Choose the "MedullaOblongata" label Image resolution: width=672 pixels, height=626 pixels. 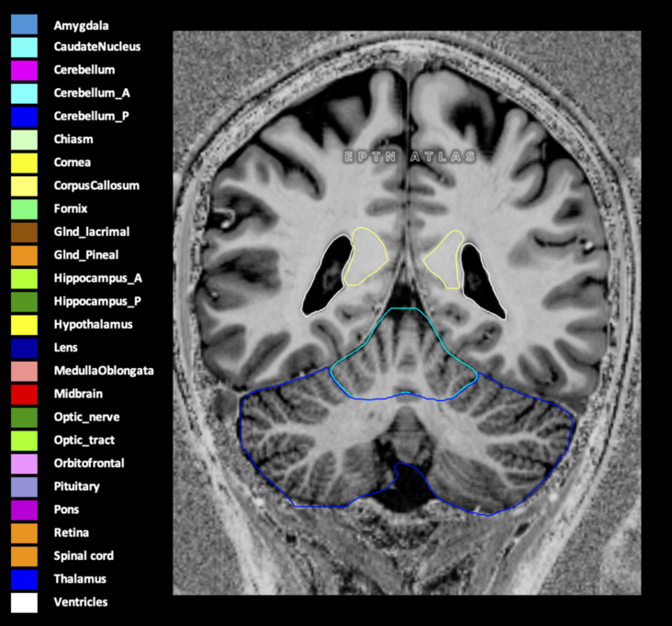104,371
